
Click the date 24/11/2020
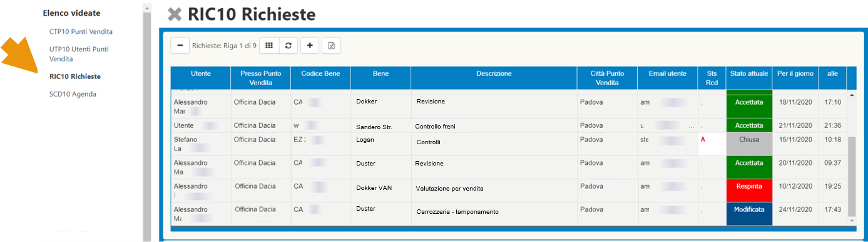point(795,210)
